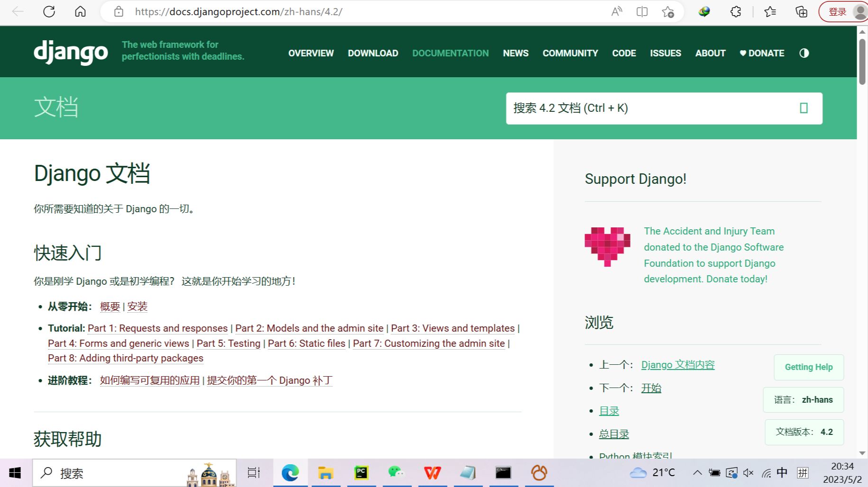Open Part 2: Models and the admin site
Image resolution: width=868 pixels, height=487 pixels.
[x=309, y=328]
